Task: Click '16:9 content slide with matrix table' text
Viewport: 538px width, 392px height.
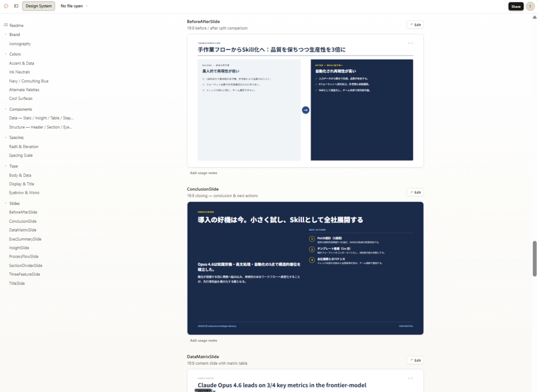Action: 217,363
